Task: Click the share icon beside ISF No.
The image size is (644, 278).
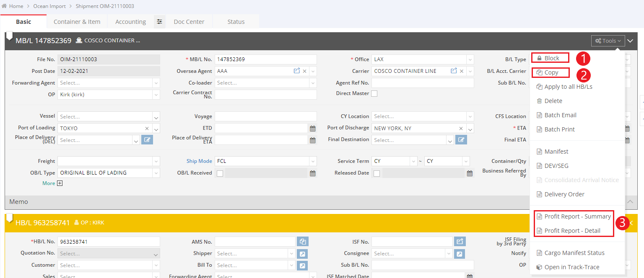Action: 460,242
